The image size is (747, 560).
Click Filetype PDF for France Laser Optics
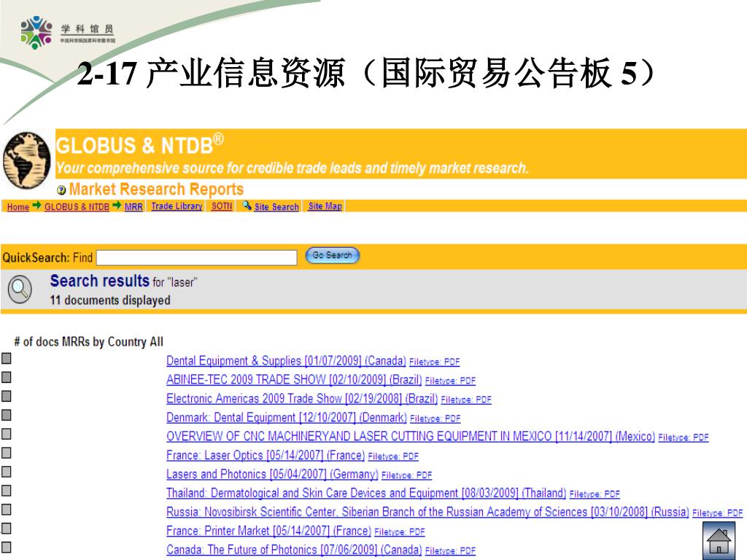(393, 456)
